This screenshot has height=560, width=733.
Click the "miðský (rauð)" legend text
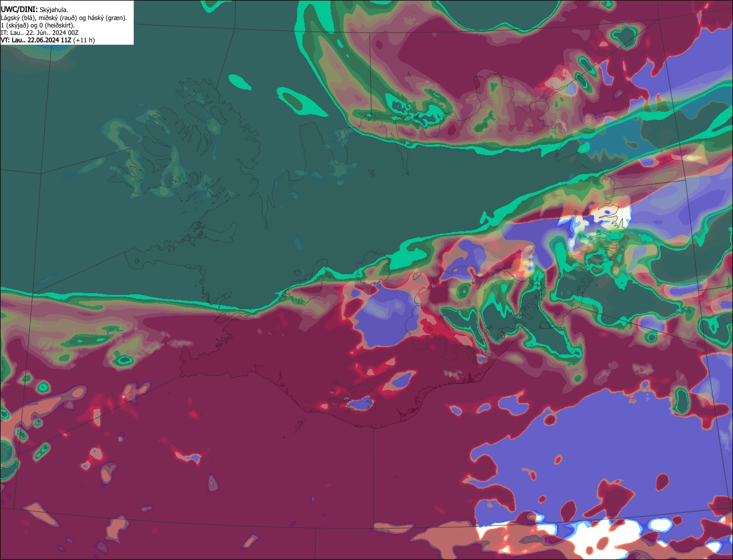pyautogui.click(x=58, y=18)
